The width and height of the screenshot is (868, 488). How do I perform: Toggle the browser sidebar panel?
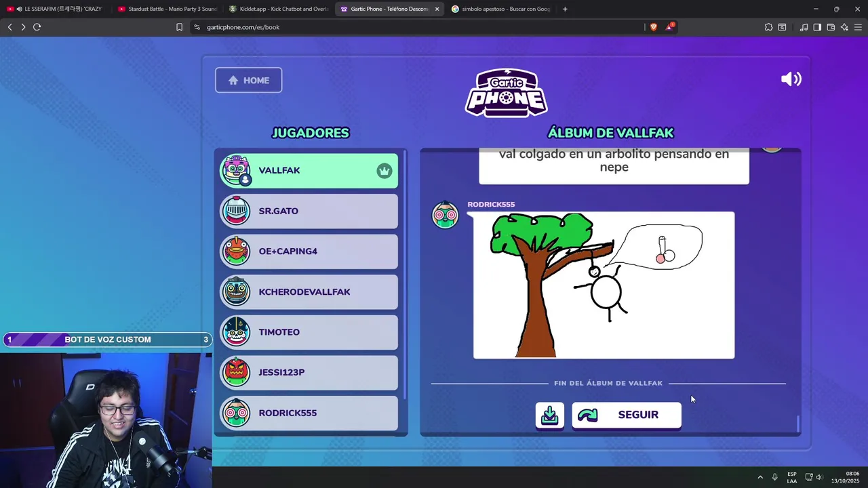[817, 27]
